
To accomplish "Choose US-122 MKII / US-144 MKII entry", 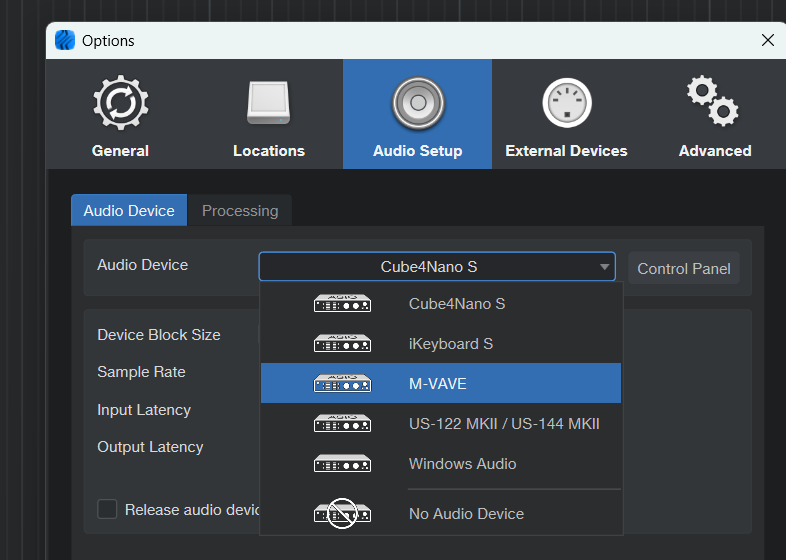I will tap(504, 423).
